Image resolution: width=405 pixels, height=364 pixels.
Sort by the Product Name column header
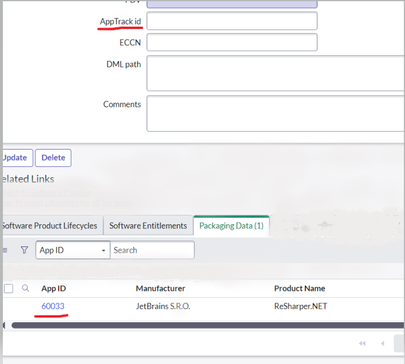(x=300, y=288)
